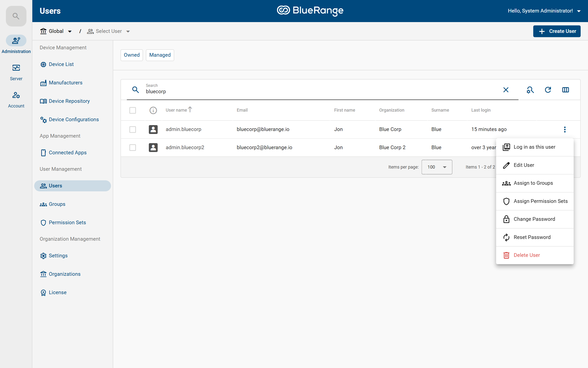588x368 pixels.
Task: Open the items per page dropdown
Action: [437, 167]
